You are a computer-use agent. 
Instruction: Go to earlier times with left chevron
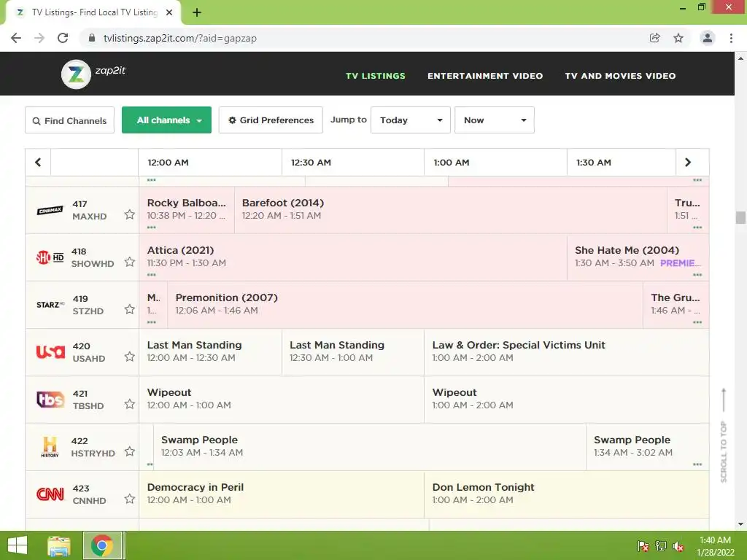(x=38, y=163)
